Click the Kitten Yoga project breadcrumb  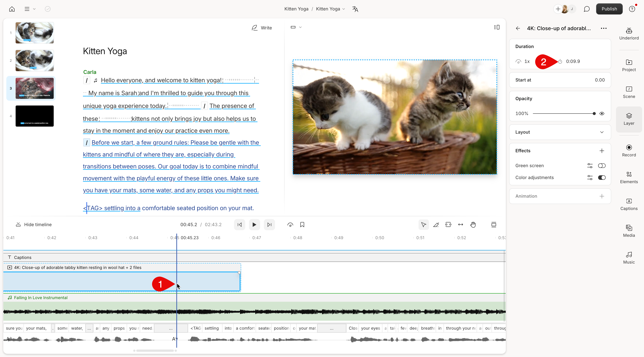296,9
